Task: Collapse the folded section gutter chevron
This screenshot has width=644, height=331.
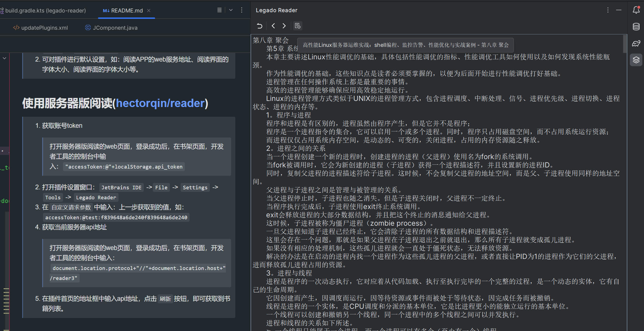Action: point(4,58)
